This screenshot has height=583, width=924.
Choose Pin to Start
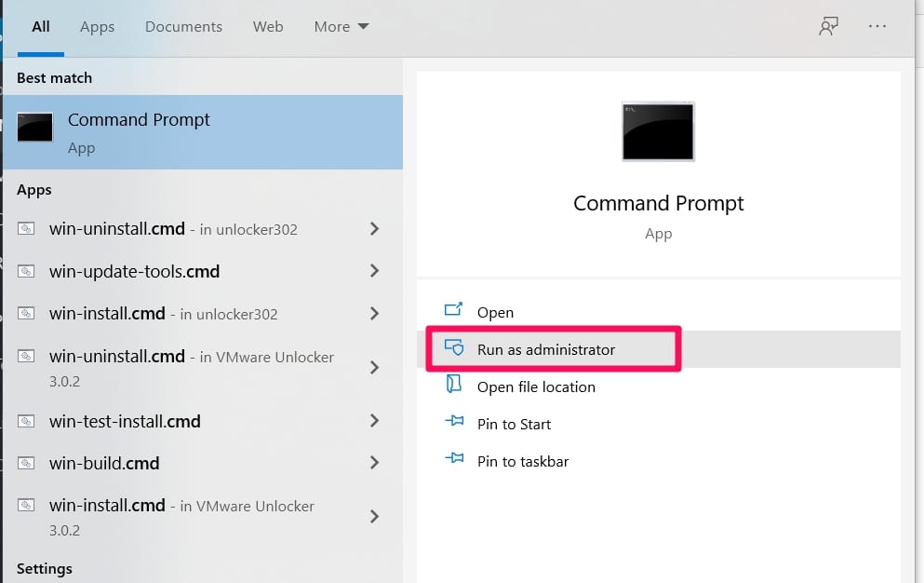point(658,425)
